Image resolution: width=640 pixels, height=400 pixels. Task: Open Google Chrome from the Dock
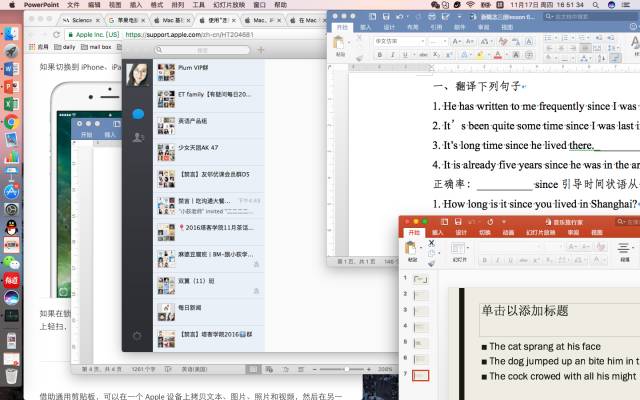coord(11,121)
